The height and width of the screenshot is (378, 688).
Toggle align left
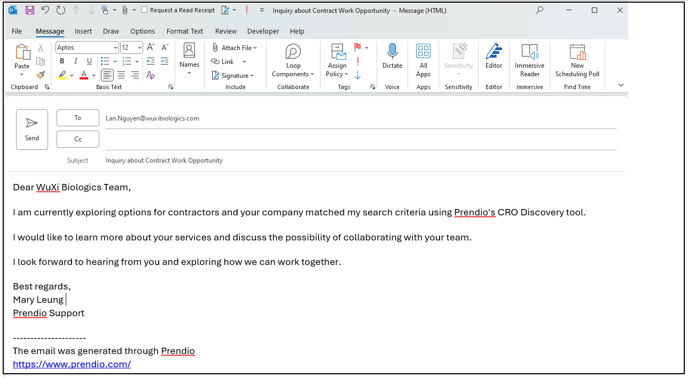[107, 75]
